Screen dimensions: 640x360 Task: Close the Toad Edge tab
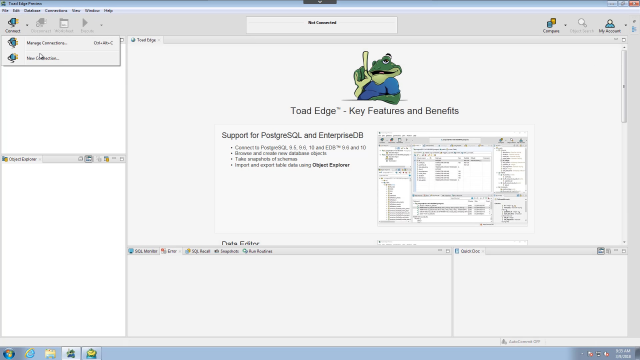tap(159, 40)
